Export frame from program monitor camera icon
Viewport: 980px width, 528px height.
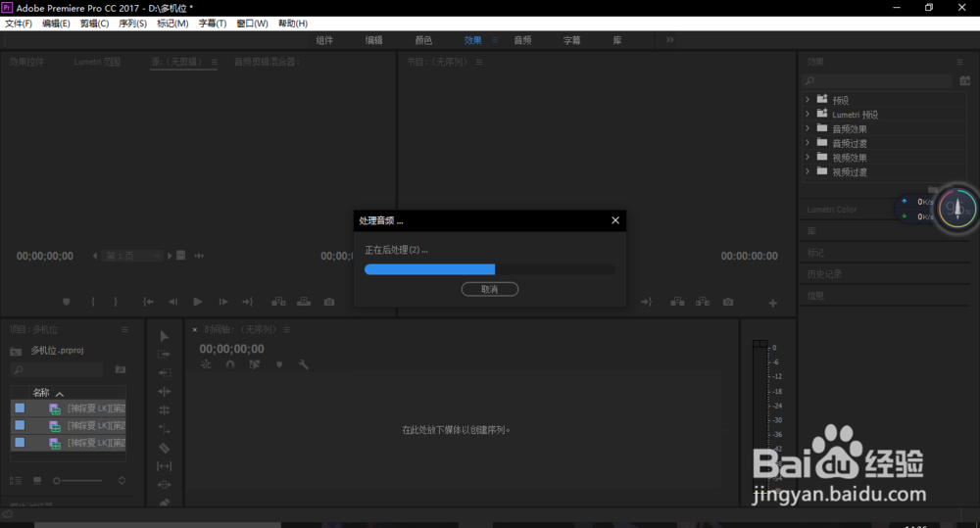728,302
